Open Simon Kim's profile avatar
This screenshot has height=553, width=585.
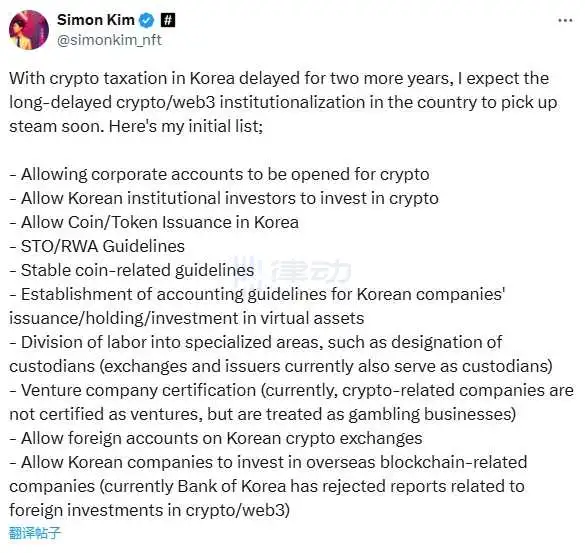coord(29,30)
